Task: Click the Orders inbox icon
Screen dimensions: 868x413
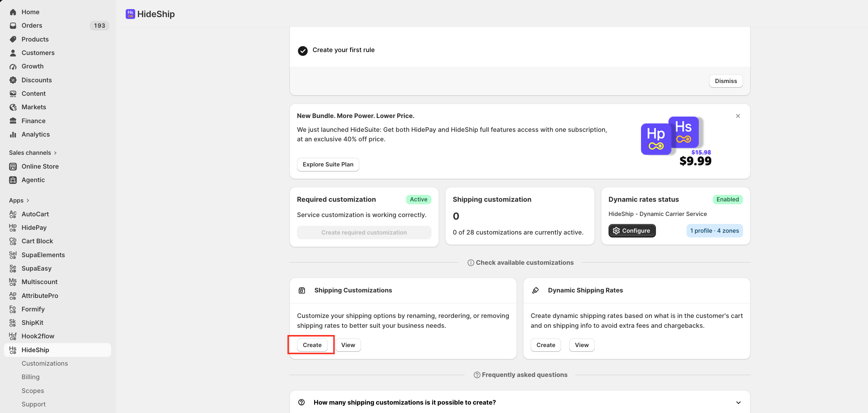Action: pyautogui.click(x=13, y=25)
